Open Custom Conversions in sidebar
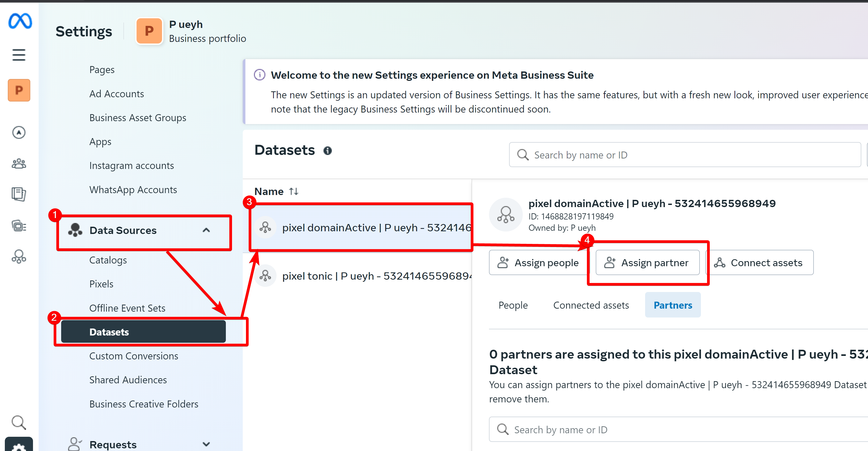The height and width of the screenshot is (451, 868). (x=134, y=356)
